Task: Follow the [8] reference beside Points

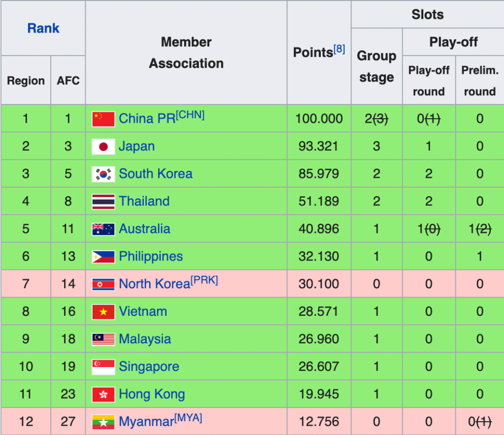Action: [x=339, y=49]
